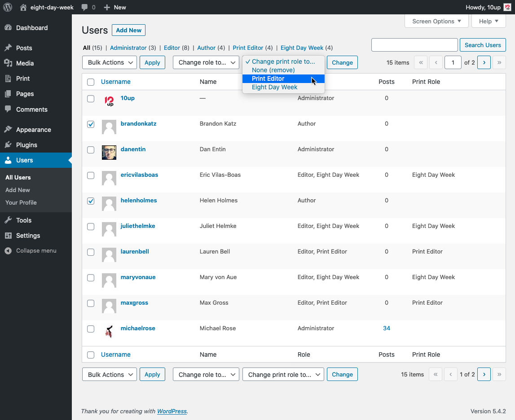Check the ericvilasboas row checkbox
Viewport: 515px width, 420px height.
click(x=91, y=175)
